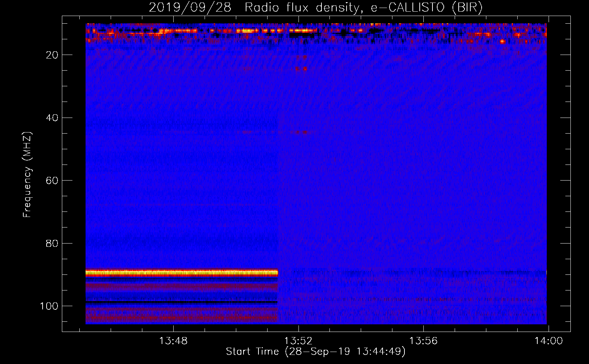The height and width of the screenshot is (364, 589).
Task: Click the 13:56 time tick label
Action: tap(423, 341)
